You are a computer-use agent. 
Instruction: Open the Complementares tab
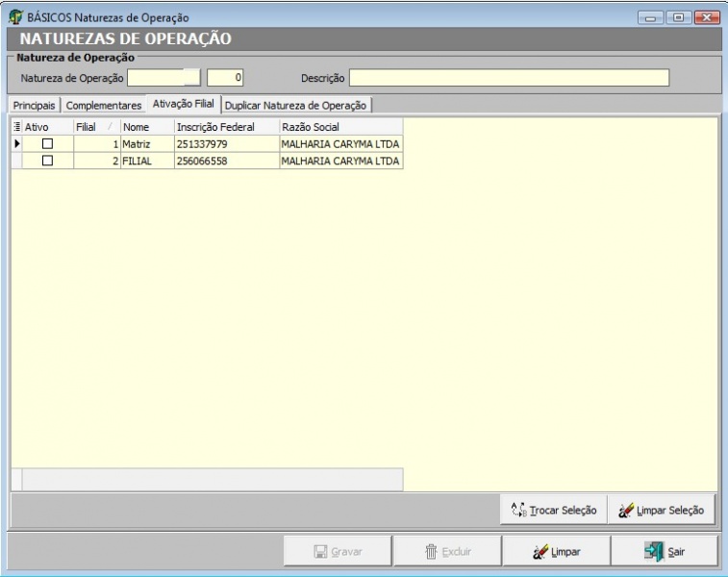pyautogui.click(x=104, y=105)
